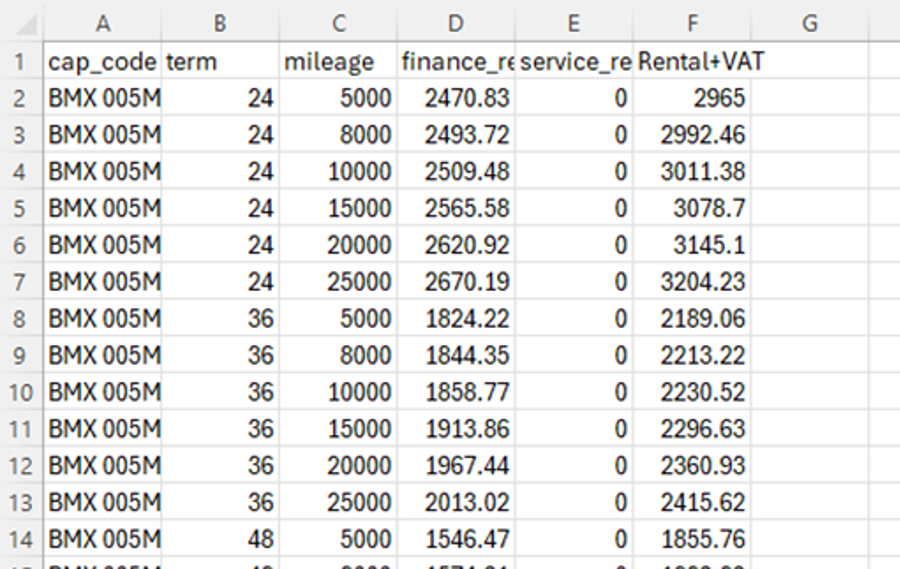The height and width of the screenshot is (569, 900).
Task: Select column A header
Action: point(100,23)
